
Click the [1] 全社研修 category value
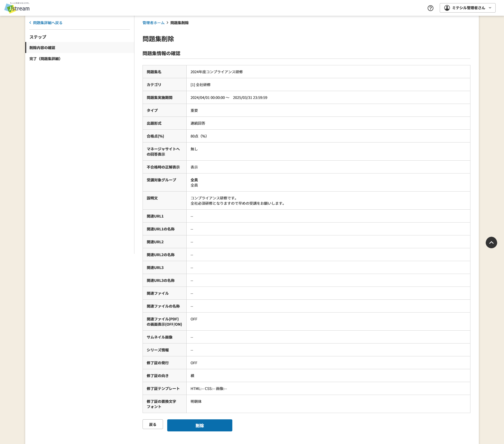(201, 85)
